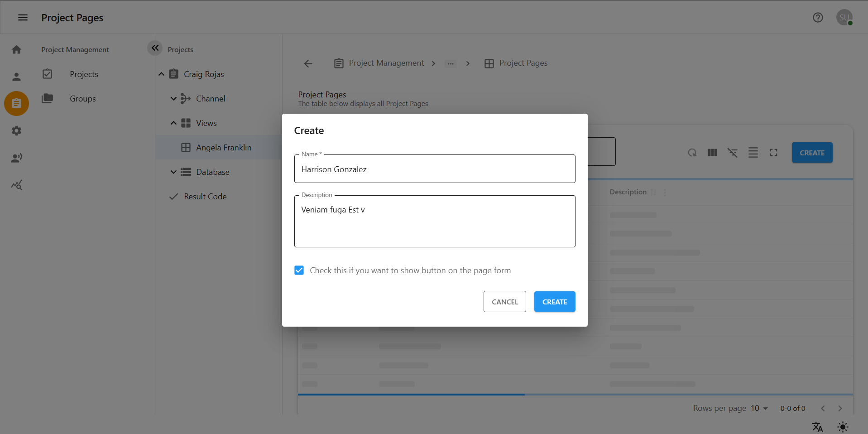Collapse the Views section in the tree

(x=173, y=123)
